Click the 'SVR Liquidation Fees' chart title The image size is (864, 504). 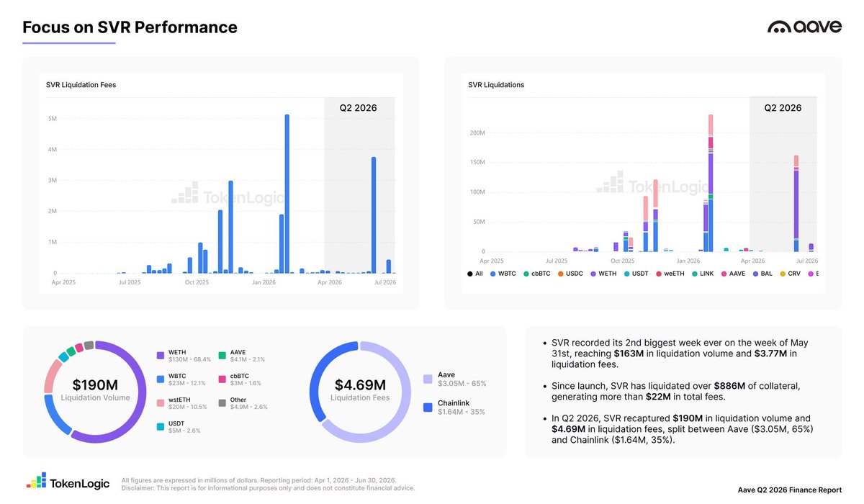(81, 85)
